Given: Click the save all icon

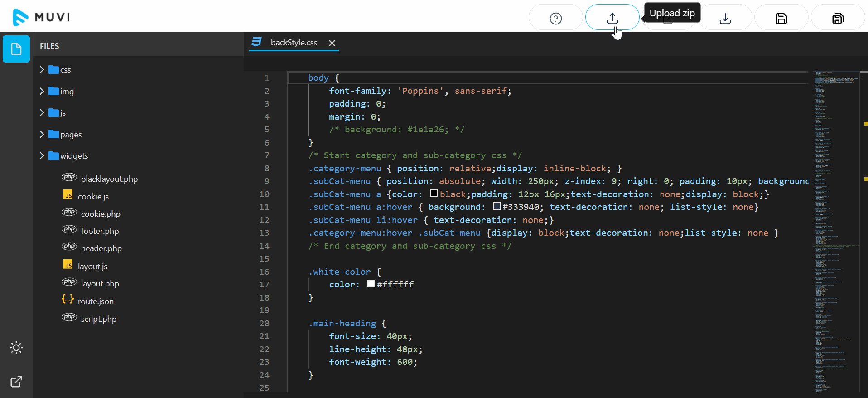Looking at the screenshot, I should (838, 18).
